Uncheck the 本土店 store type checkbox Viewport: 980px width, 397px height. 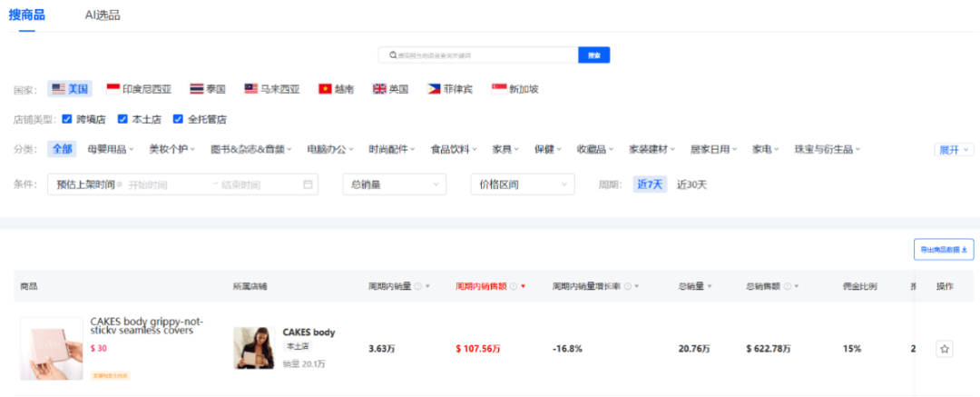pyautogui.click(x=122, y=119)
